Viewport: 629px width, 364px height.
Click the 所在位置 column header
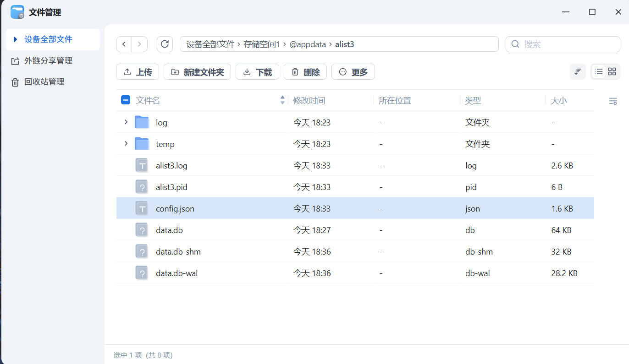point(395,100)
